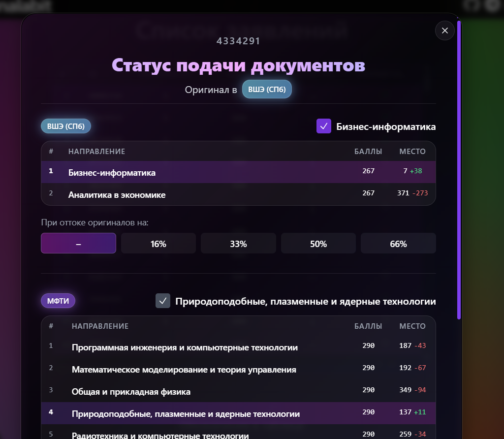504x439 pixels.
Task: Select the 50% outflow option
Action: click(318, 243)
